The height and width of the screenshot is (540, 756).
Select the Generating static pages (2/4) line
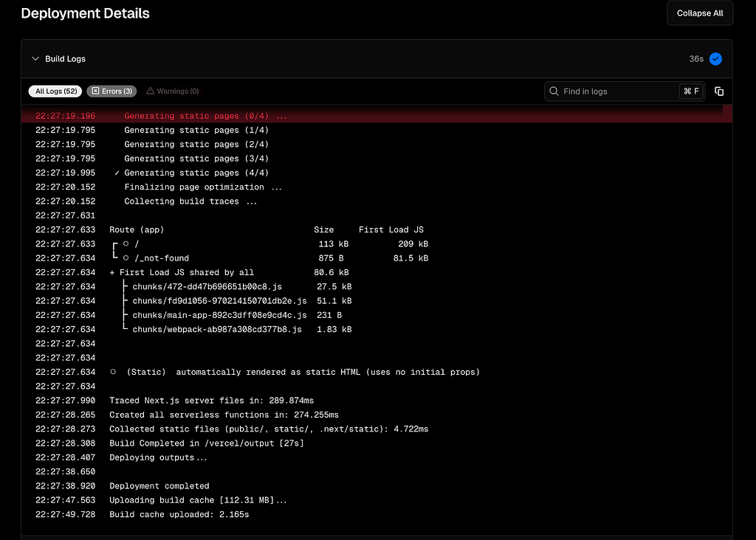(x=377, y=144)
